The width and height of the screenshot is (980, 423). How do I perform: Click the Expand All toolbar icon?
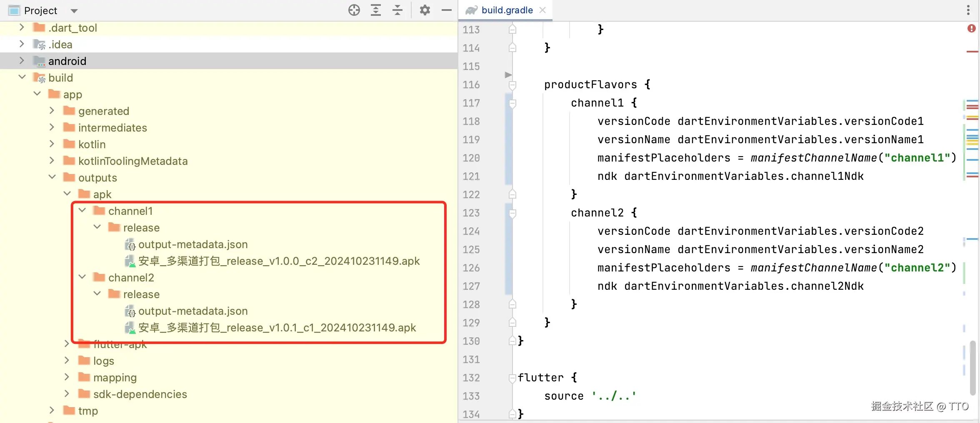pyautogui.click(x=376, y=10)
